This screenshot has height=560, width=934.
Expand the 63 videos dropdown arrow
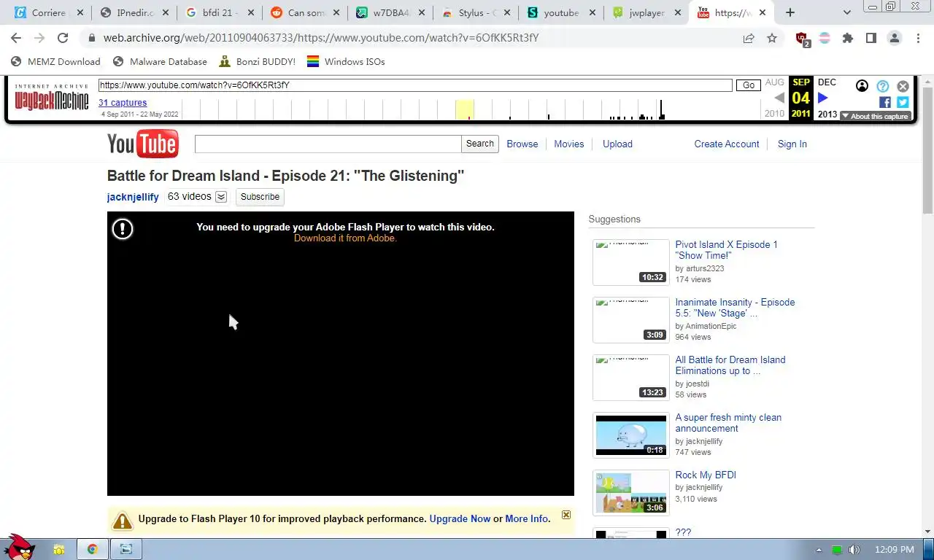(x=221, y=197)
